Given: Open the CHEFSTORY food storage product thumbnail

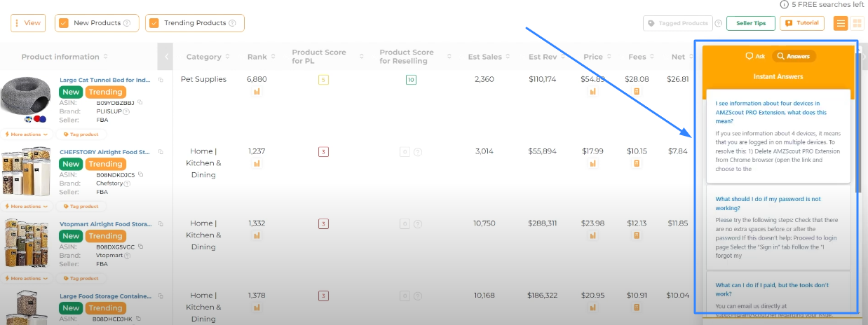Looking at the screenshot, I should click(x=27, y=170).
